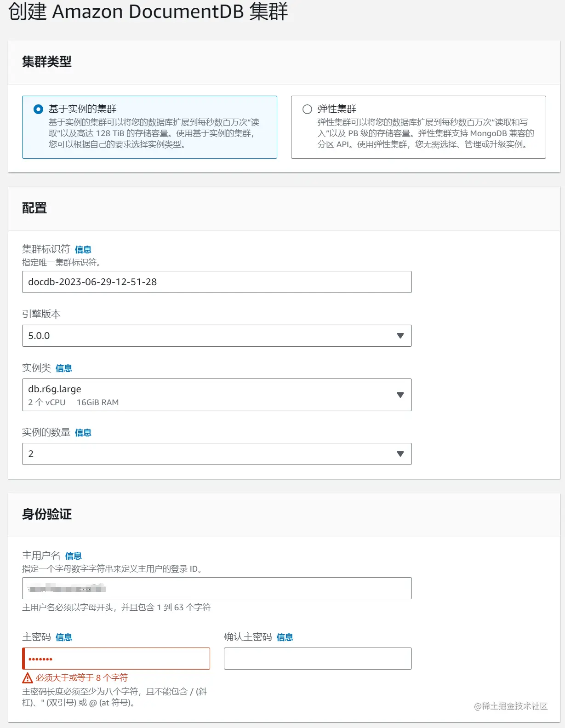Screen dimensions: 565x728
Task: Open the 信息 link beside 确认主密码
Action: tap(285, 637)
